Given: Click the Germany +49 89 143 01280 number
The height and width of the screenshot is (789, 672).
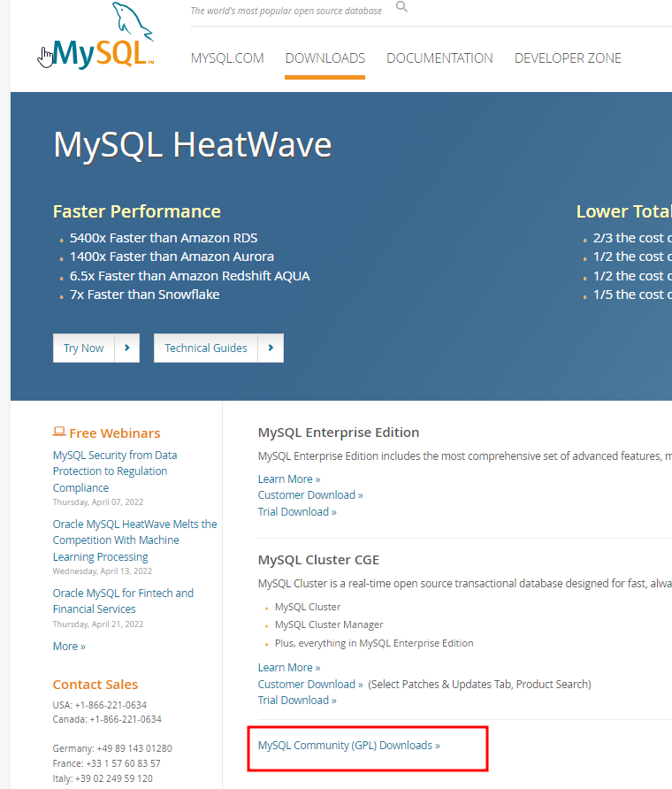Looking at the screenshot, I should tap(112, 748).
